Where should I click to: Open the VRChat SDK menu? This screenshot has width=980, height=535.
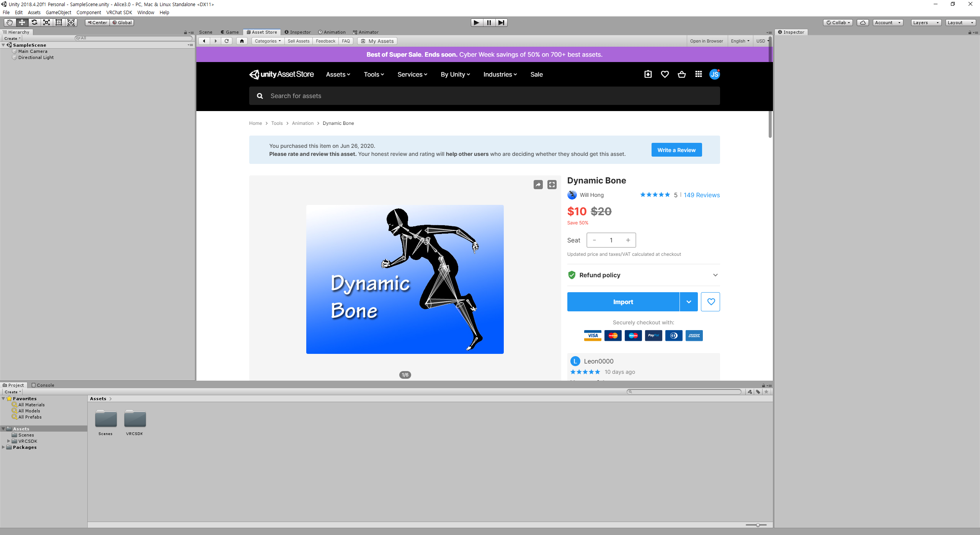[x=119, y=13]
